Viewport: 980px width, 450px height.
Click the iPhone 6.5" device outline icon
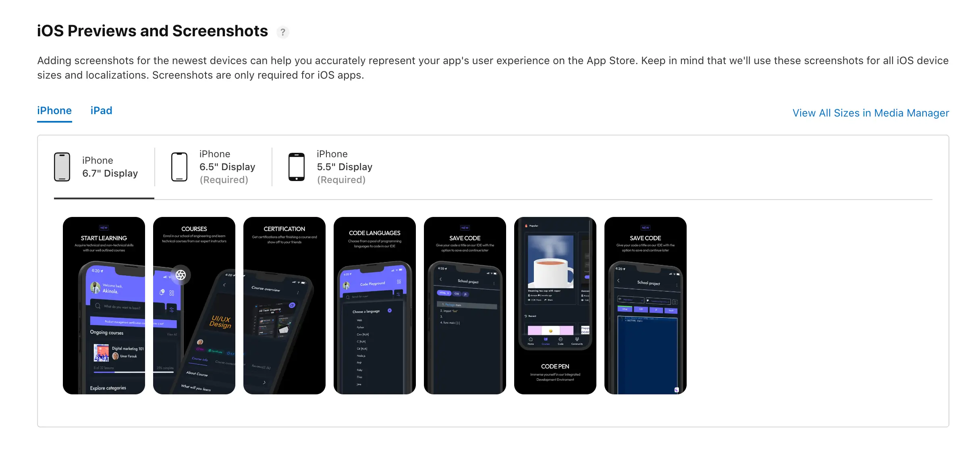(178, 166)
